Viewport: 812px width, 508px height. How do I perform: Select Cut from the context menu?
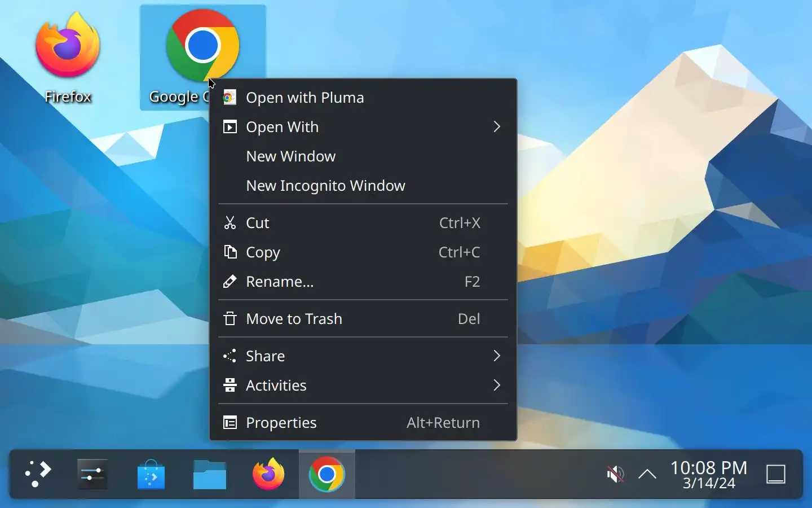coord(363,223)
